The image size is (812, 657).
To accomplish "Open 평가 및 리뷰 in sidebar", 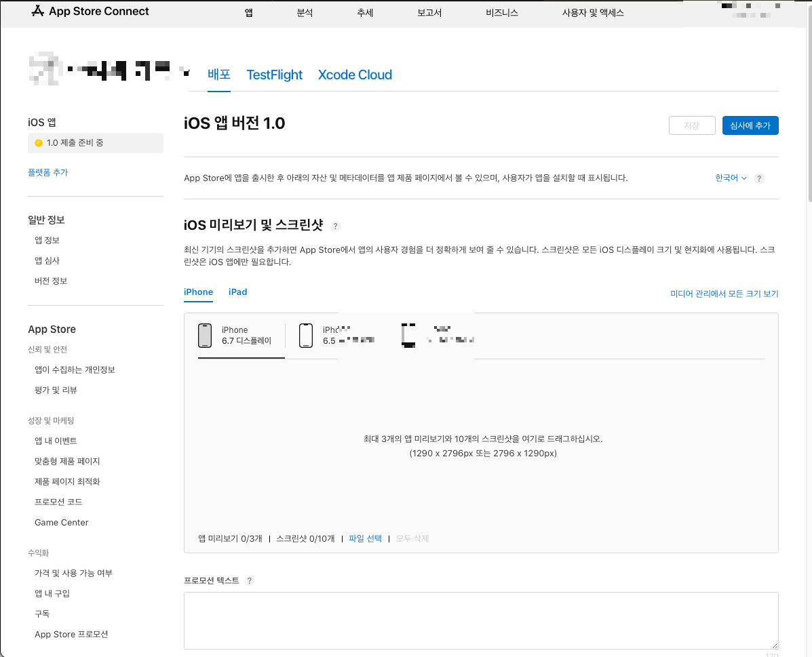I will point(56,390).
